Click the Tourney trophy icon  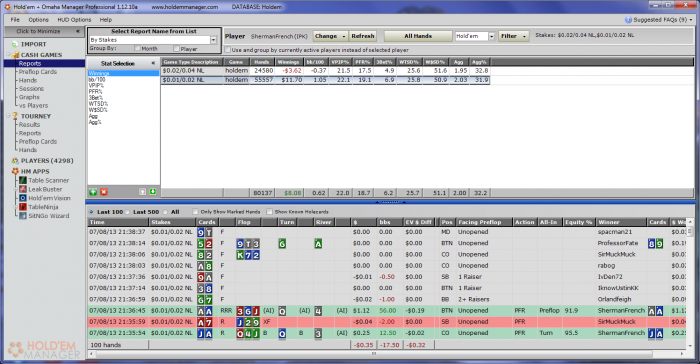coord(15,116)
